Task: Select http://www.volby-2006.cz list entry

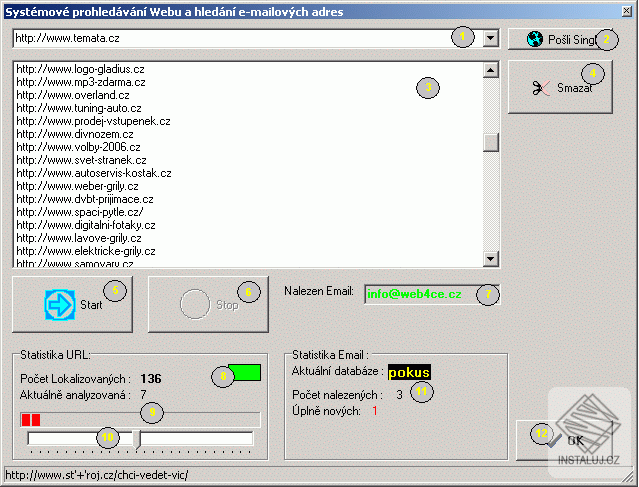Action: coord(78,147)
